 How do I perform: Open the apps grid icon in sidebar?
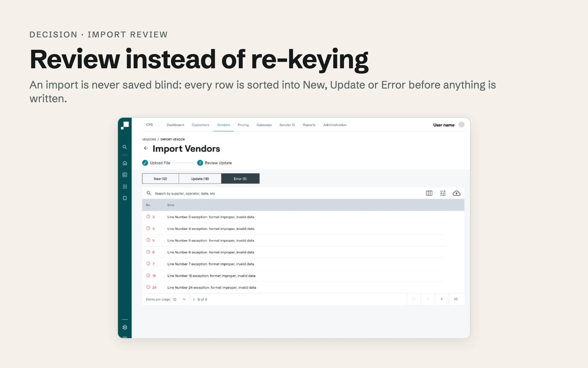pos(125,186)
